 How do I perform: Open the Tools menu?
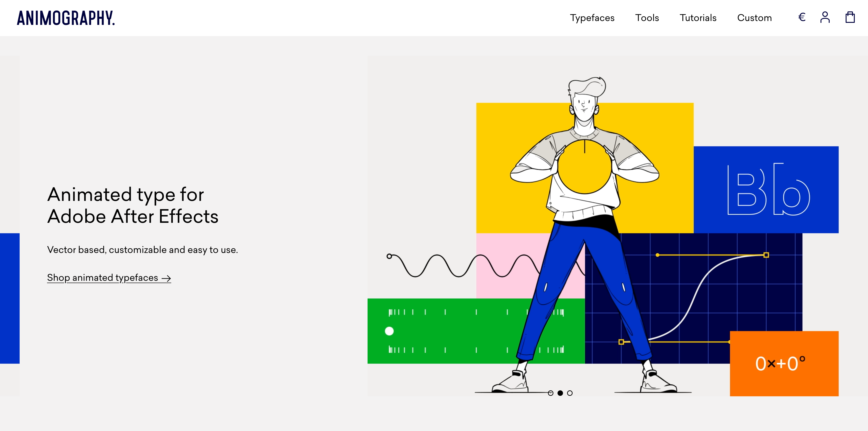coord(647,18)
